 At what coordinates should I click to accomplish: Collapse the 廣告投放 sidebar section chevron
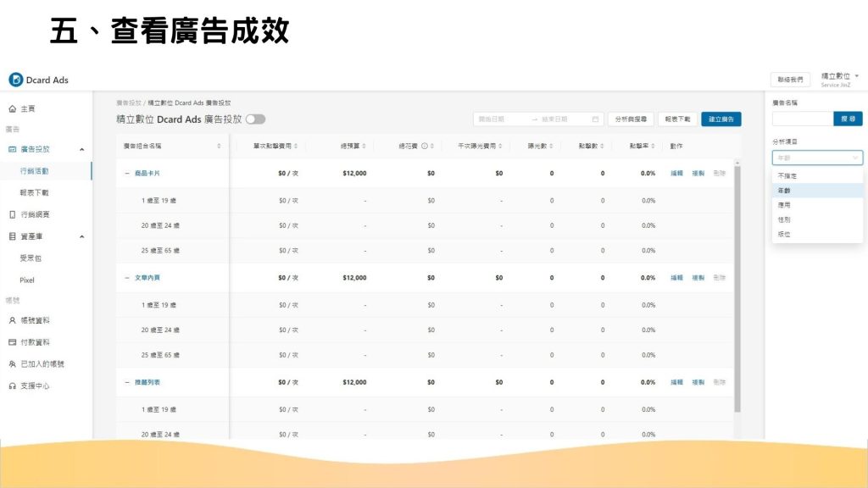coord(82,149)
